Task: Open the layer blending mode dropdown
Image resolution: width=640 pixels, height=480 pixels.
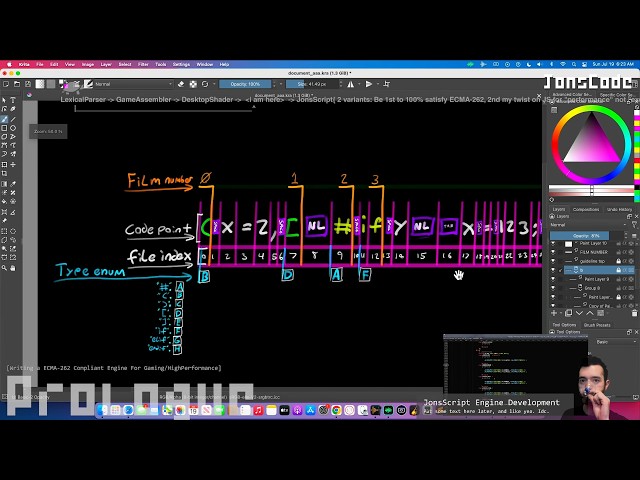Action: coord(589,225)
